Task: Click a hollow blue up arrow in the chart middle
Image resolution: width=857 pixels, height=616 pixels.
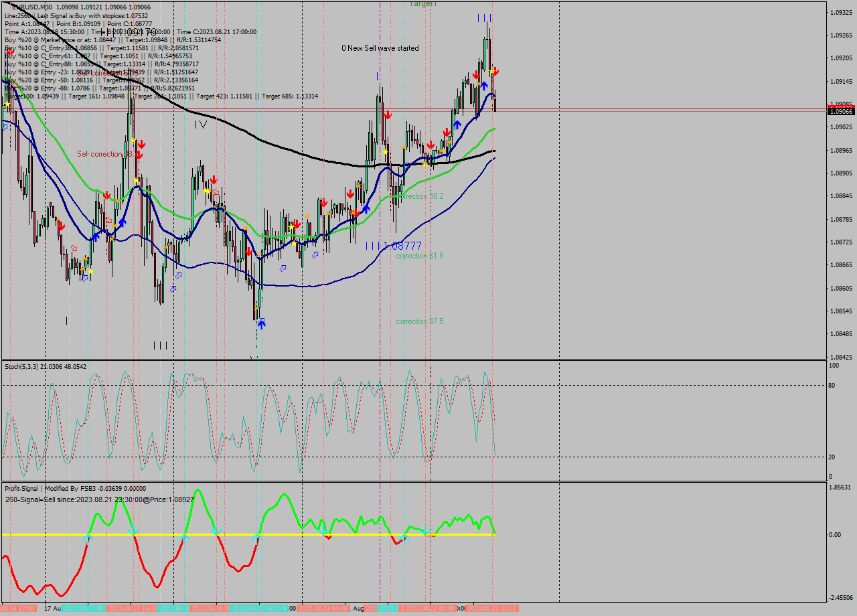Action: 283,268
